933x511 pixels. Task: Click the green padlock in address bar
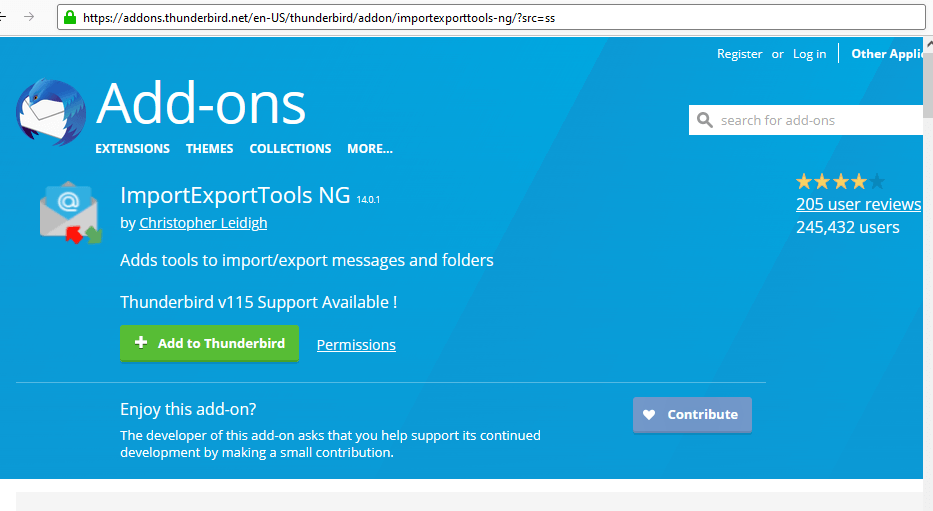[x=70, y=17]
